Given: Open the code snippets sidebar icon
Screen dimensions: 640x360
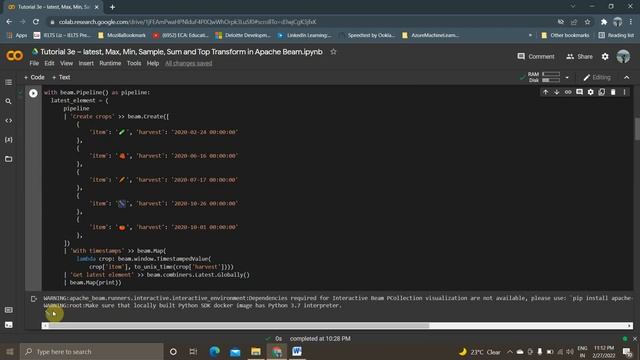Looking at the screenshot, I should pos(9,120).
